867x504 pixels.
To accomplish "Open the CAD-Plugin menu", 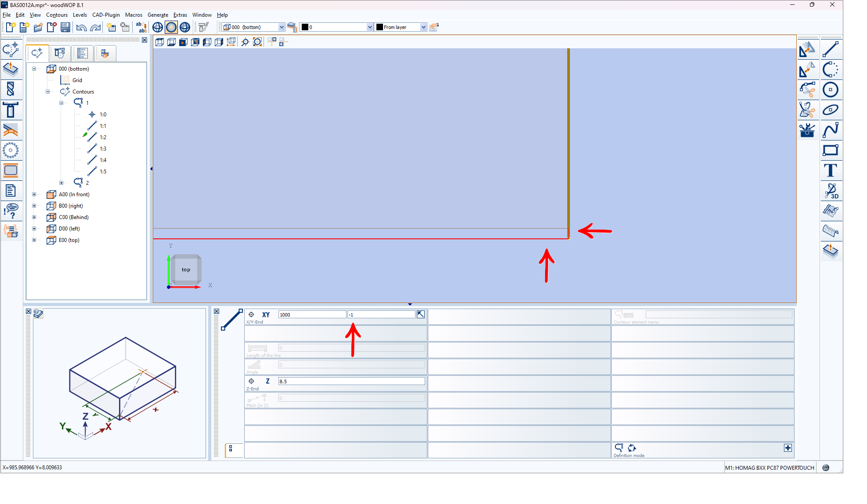I will [x=106, y=15].
